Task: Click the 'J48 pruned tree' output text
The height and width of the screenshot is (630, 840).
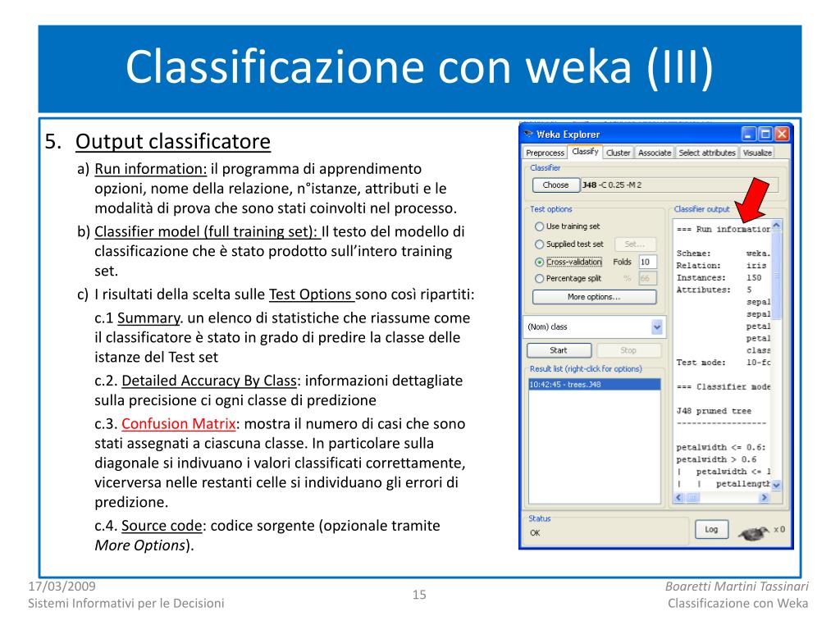Action: click(714, 411)
